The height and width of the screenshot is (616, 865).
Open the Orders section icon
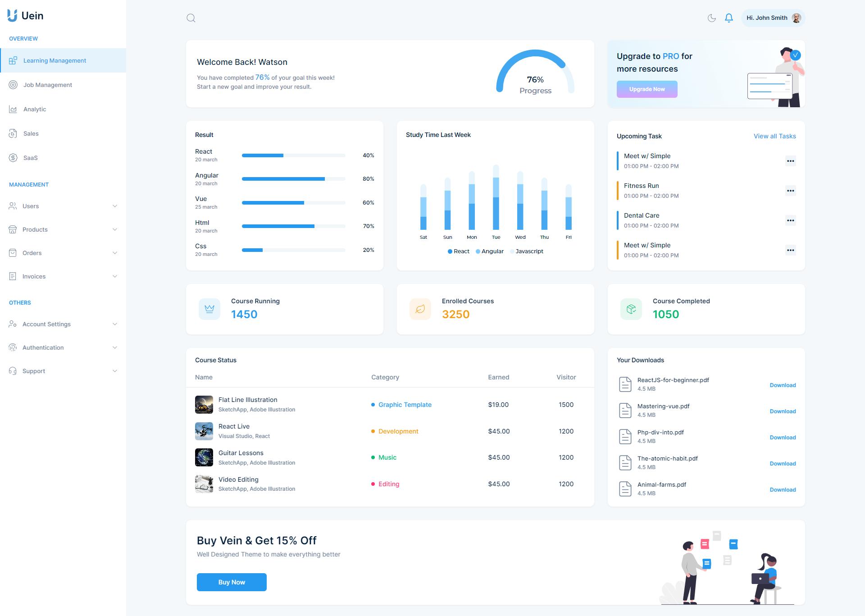click(13, 253)
